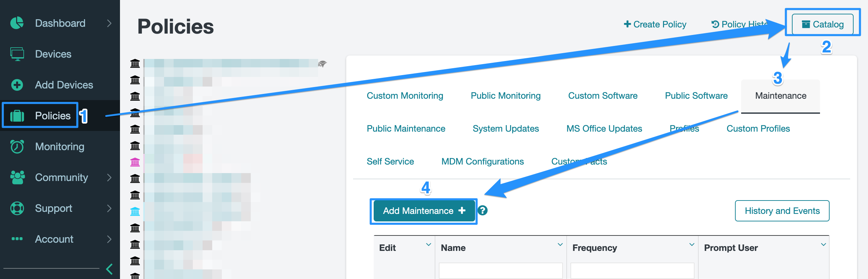This screenshot has height=279, width=868.
Task: Expand the Dashboard submenu arrow
Action: 109,23
